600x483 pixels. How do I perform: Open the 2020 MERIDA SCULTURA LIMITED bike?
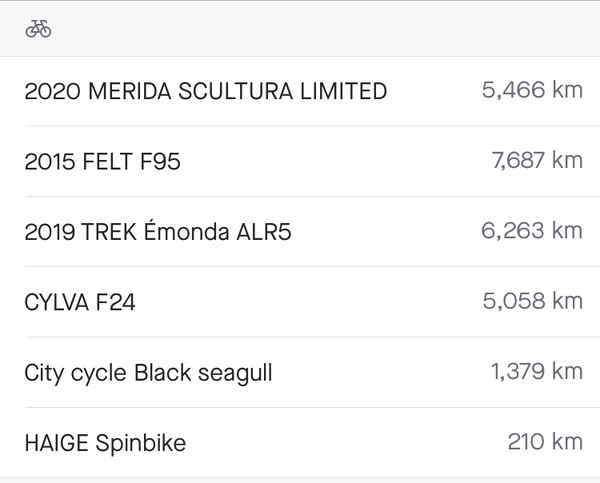click(205, 91)
